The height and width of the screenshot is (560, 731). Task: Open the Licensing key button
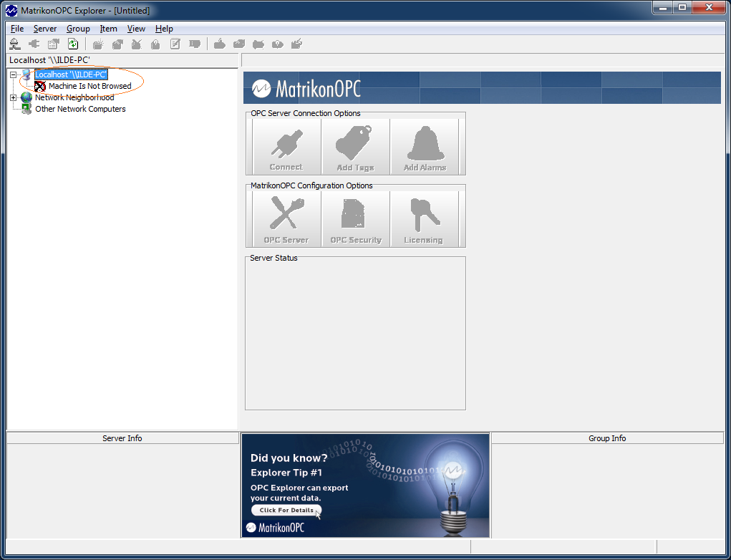point(425,219)
